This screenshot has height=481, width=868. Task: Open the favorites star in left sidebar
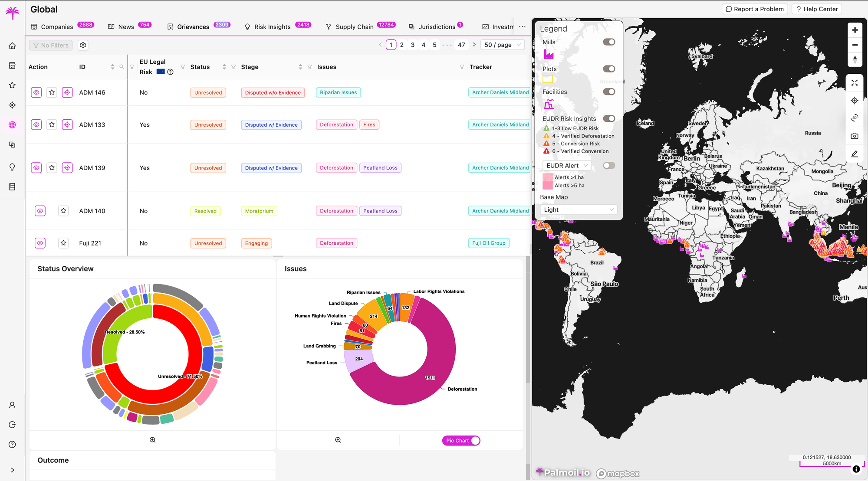coord(12,85)
